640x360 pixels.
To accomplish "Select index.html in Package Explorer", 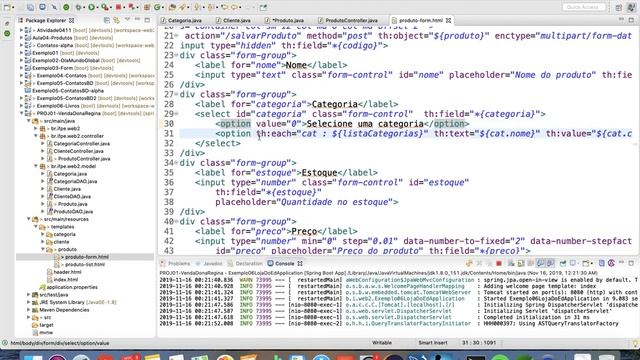I will pyautogui.click(x=66, y=280).
